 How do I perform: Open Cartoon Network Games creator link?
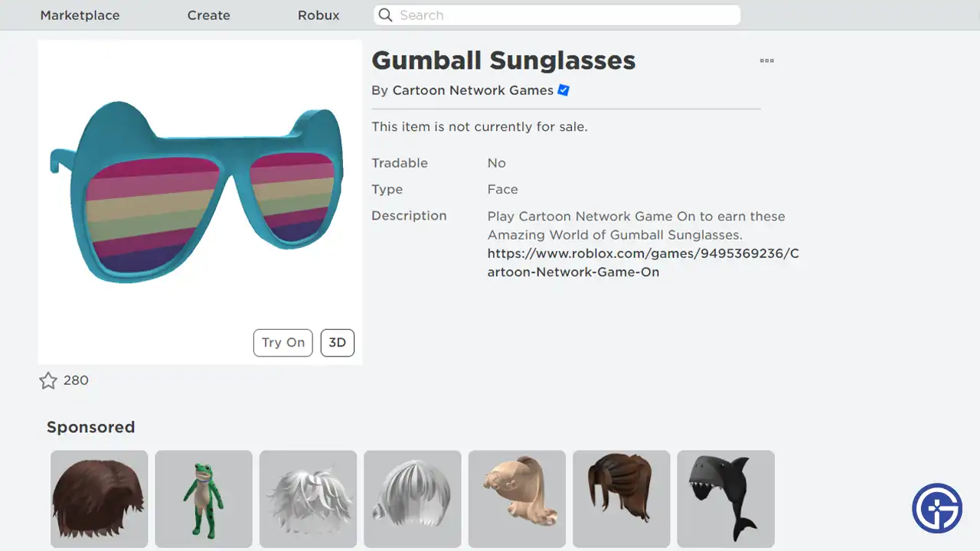pos(473,90)
